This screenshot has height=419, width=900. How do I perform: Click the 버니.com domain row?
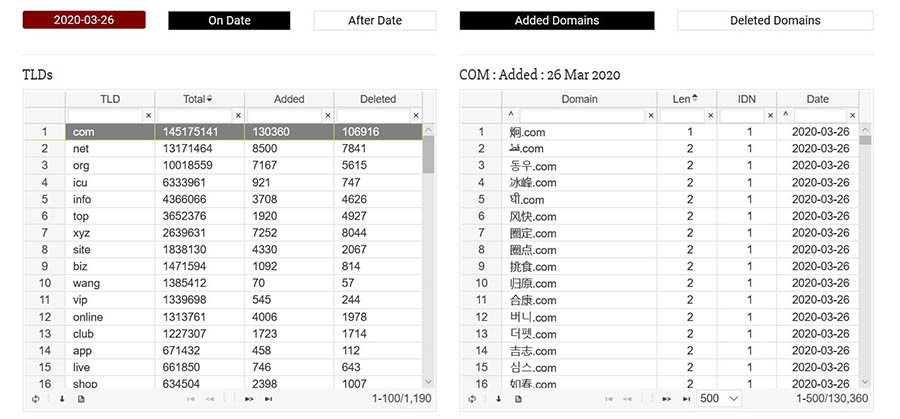[x=660, y=317]
